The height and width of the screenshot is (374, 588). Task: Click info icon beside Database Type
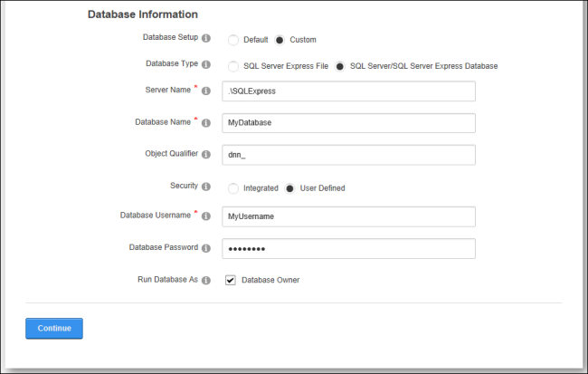pyautogui.click(x=206, y=64)
